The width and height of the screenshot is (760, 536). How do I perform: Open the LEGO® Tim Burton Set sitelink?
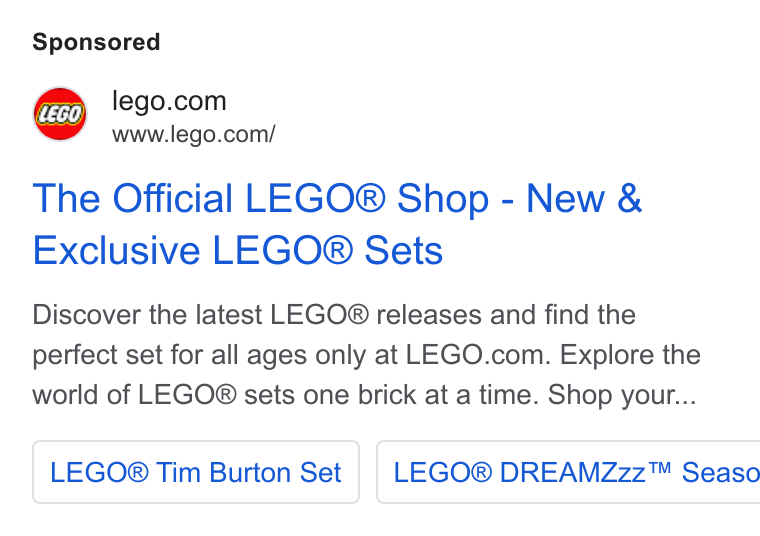pos(196,472)
